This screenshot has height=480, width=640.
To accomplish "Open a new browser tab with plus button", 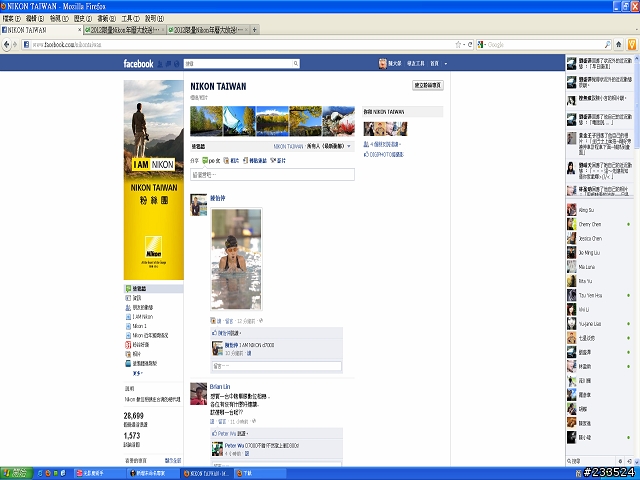I will [254, 30].
